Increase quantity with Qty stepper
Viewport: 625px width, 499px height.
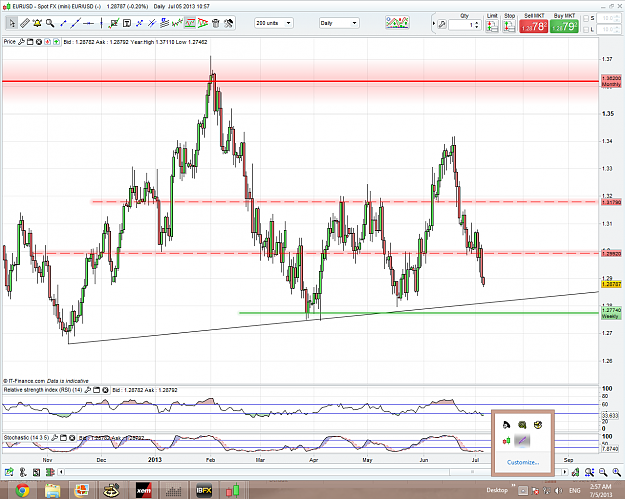[477, 23]
